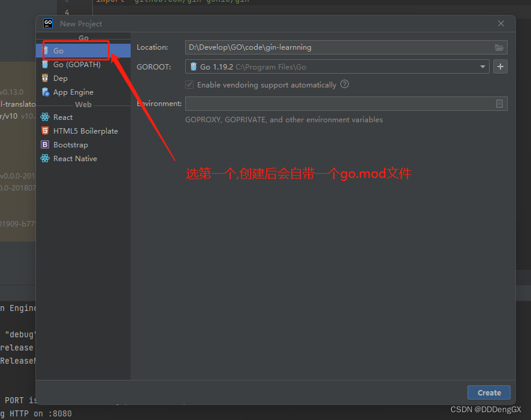Select HTML5 Boilerplate template
The image size is (531, 420).
(83, 131)
